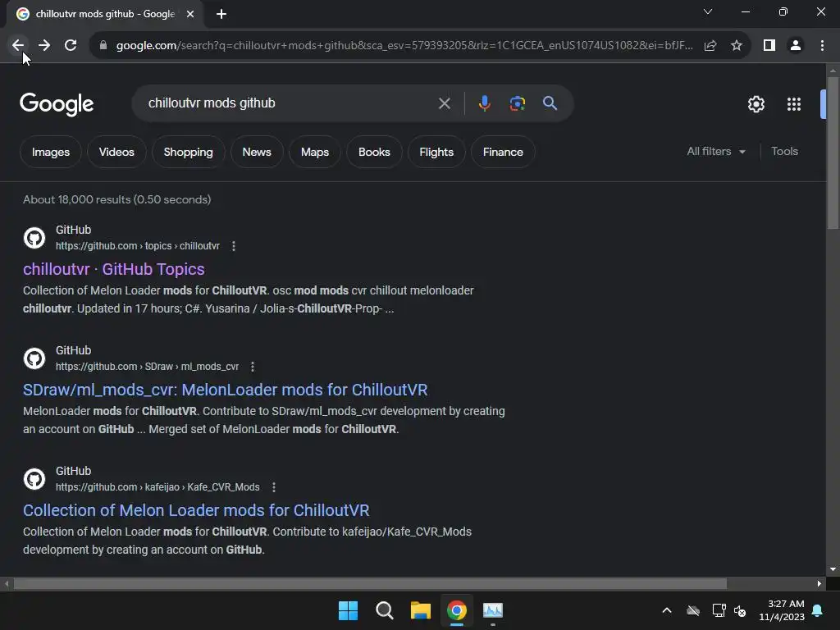Open more options for SDraw ml_mods_cvr result

click(253, 367)
